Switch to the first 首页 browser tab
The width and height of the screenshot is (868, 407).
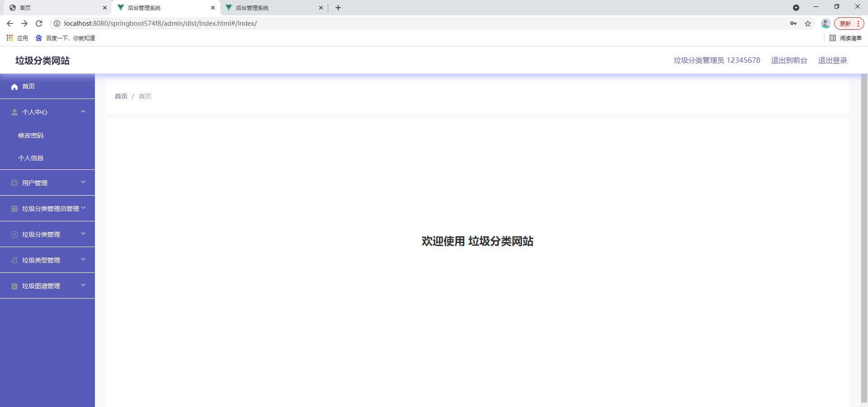57,8
